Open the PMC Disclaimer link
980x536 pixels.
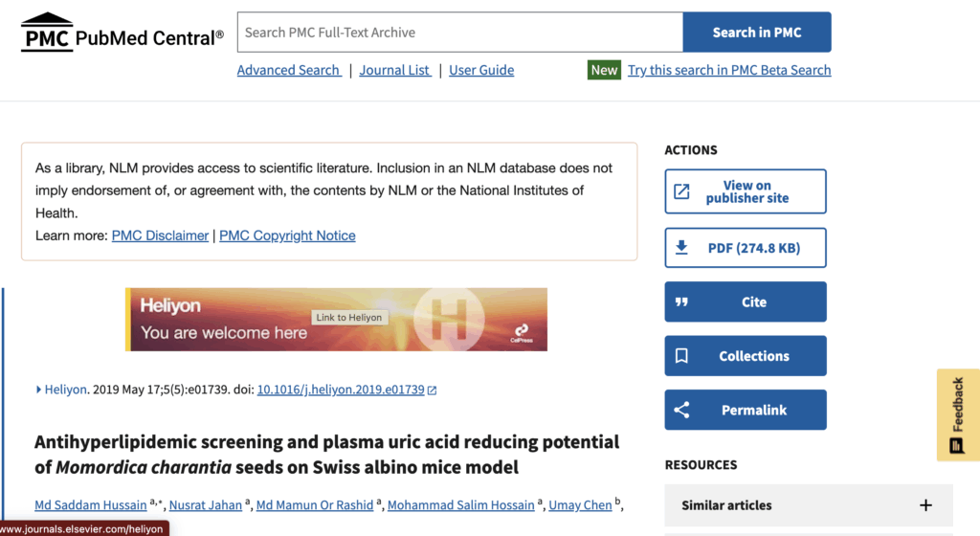160,235
